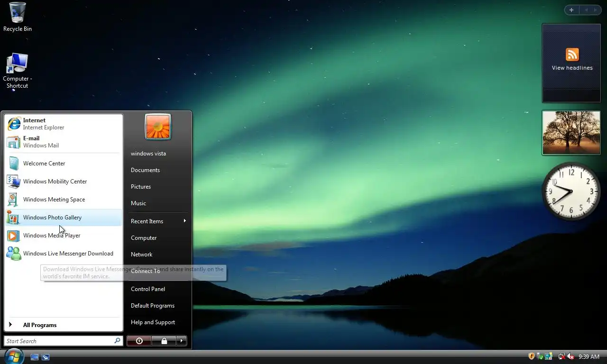Click the volume muted tray icon
Image resolution: width=607 pixels, height=364 pixels.
tap(570, 356)
